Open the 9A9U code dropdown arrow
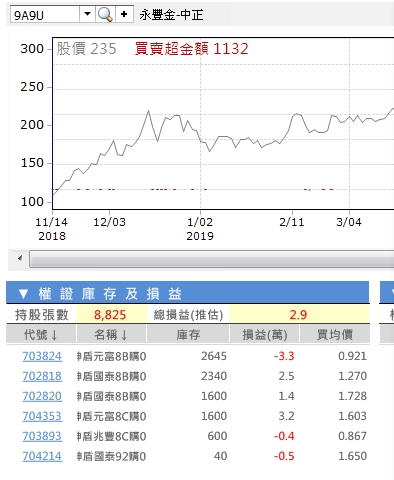The height and width of the screenshot is (480, 394). tap(87, 14)
